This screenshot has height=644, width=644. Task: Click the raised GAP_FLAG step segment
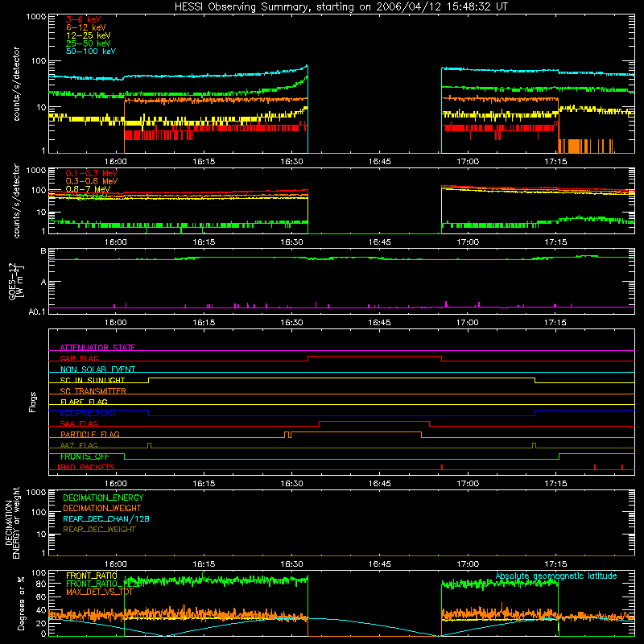pos(374,356)
